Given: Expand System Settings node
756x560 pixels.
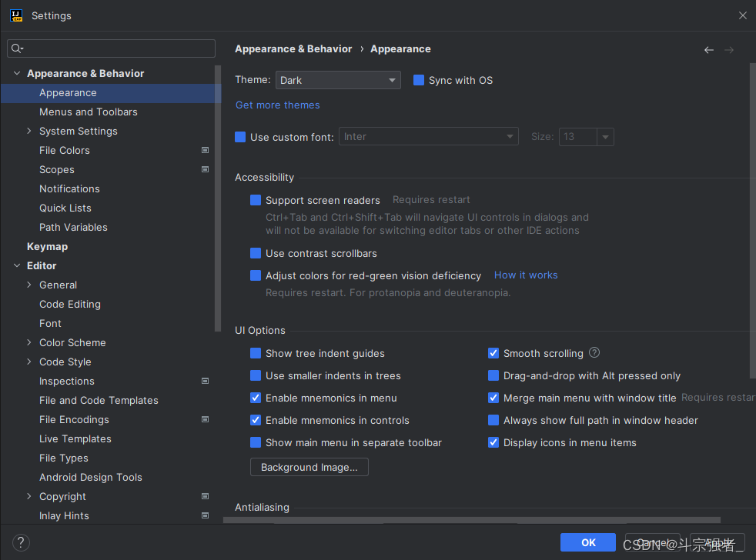Looking at the screenshot, I should [x=29, y=131].
